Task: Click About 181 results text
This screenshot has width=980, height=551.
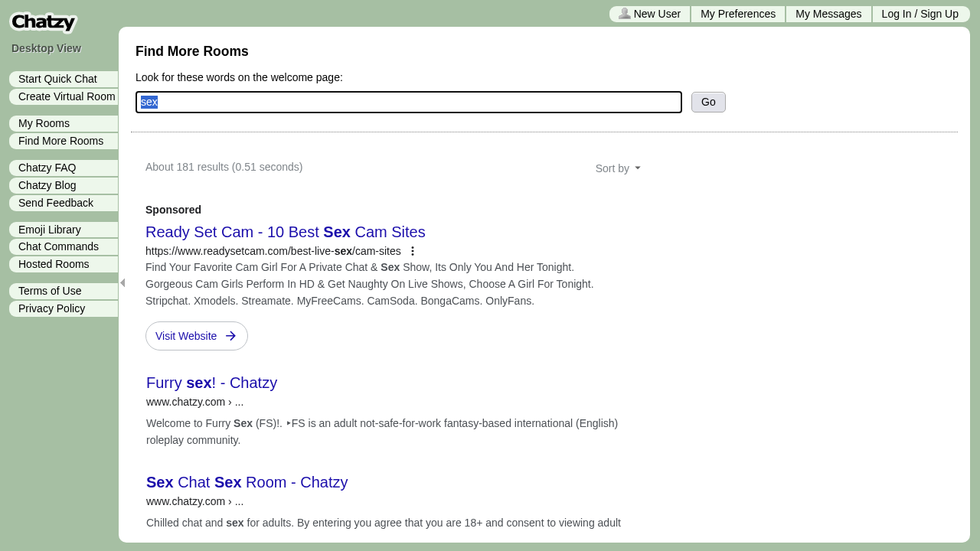Action: [x=224, y=167]
